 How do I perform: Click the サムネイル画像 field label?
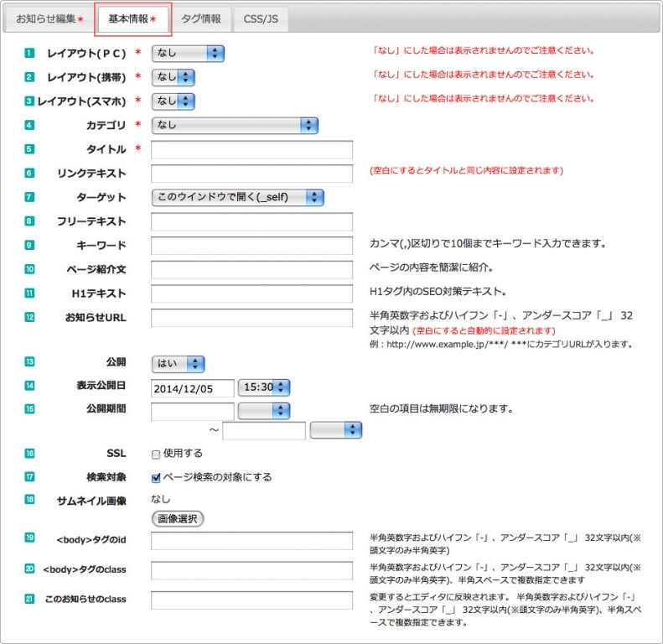coord(91,501)
